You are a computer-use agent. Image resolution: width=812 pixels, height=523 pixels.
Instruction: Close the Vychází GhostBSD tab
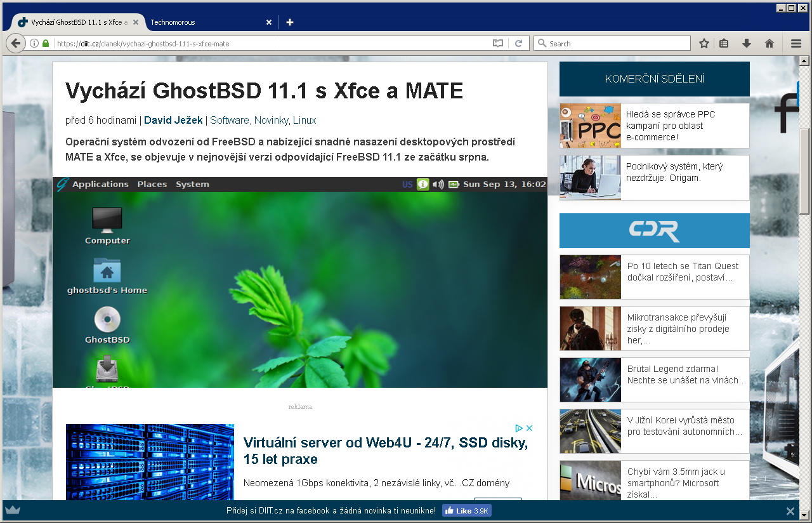coord(135,22)
